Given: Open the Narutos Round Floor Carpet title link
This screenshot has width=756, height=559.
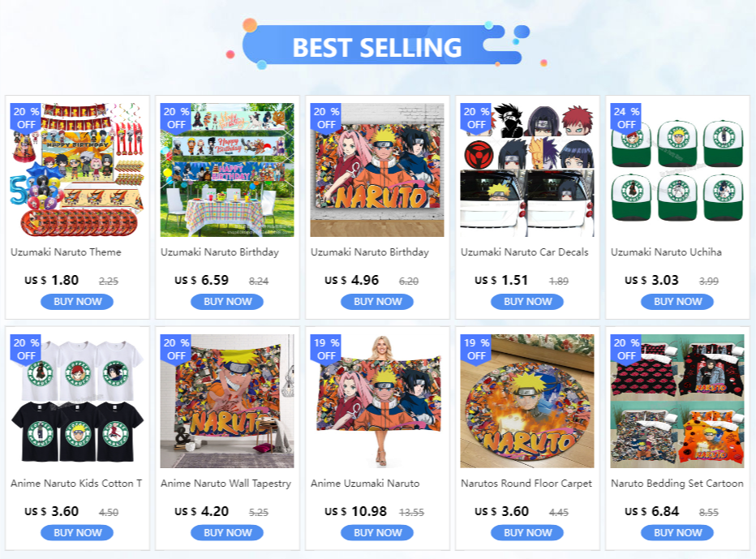Looking at the screenshot, I should (x=526, y=484).
